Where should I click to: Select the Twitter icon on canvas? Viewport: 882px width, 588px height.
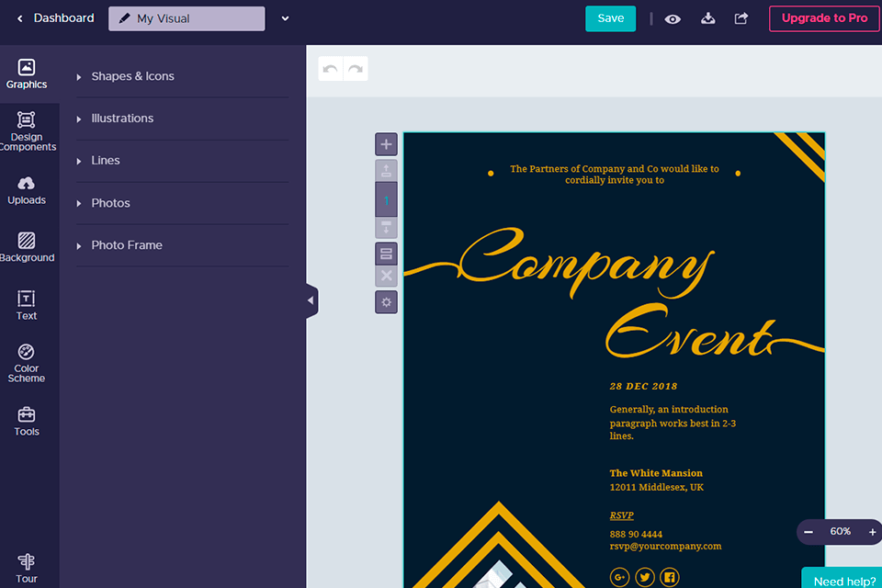coord(645,577)
